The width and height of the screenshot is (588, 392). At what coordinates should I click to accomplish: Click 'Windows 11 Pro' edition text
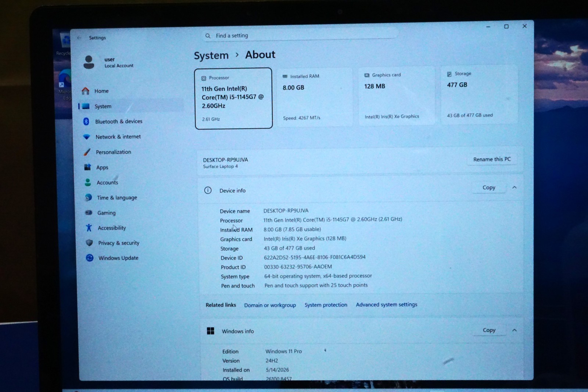(x=284, y=351)
